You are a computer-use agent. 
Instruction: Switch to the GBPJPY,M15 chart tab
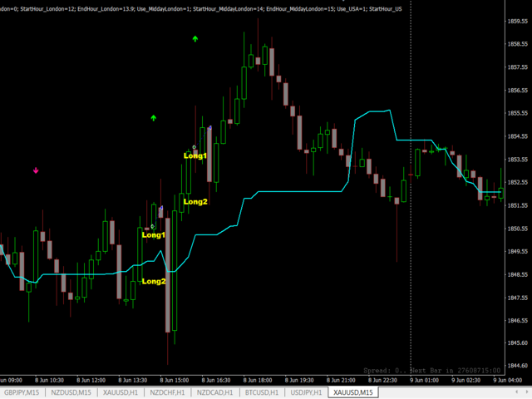pyautogui.click(x=22, y=392)
